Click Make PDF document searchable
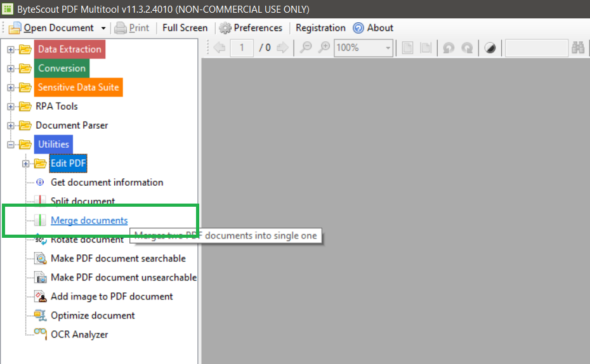Screen dimensions: 590x364 [118, 258]
